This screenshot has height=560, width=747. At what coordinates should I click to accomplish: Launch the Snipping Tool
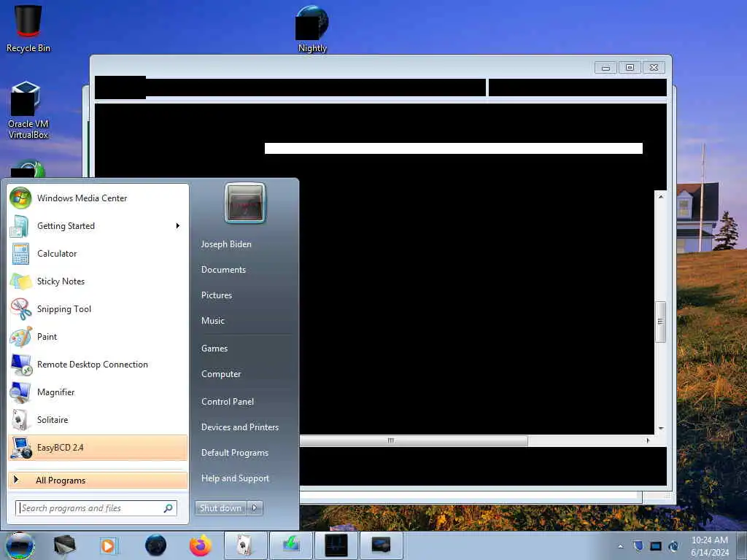coord(98,308)
